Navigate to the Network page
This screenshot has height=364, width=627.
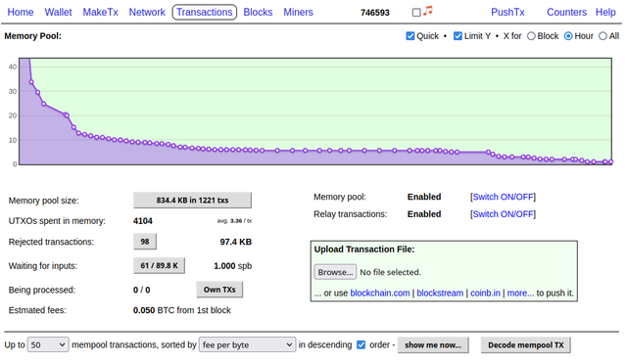pos(147,13)
